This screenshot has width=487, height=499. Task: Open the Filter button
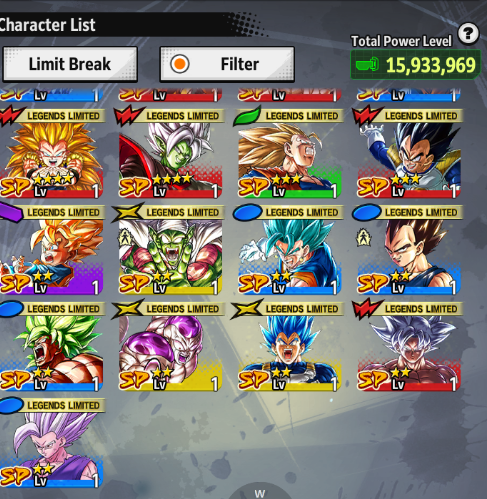pyautogui.click(x=227, y=64)
